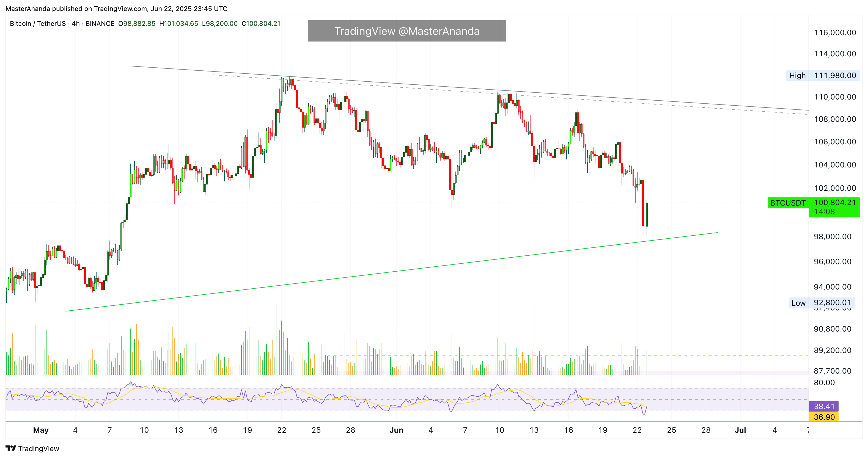
Task: Click the 110,000.00 price axis label
Action: (835, 97)
